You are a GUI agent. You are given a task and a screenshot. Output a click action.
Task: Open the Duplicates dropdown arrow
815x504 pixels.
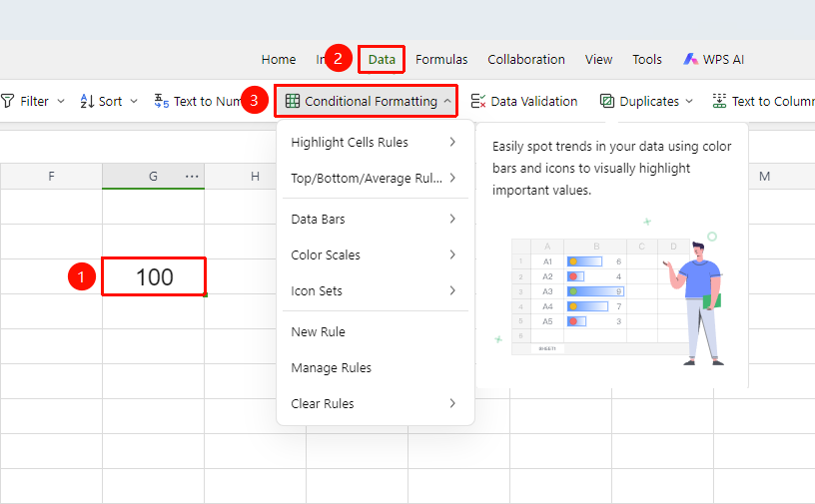(x=689, y=101)
